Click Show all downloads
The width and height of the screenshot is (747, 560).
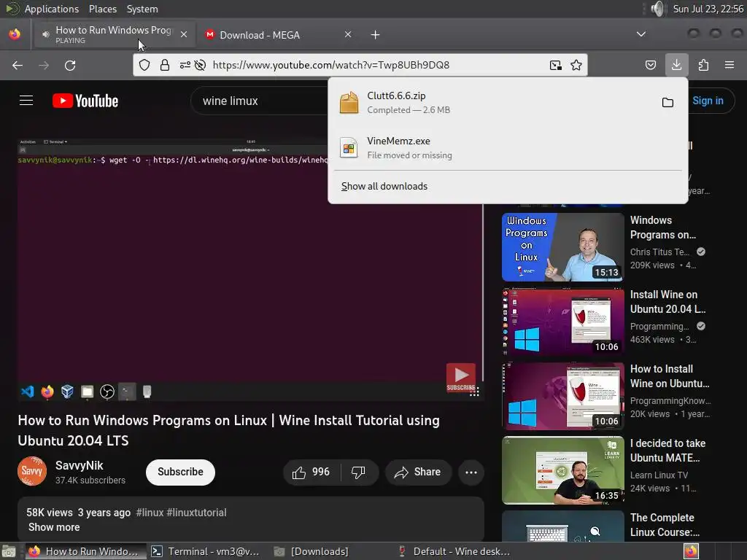click(x=384, y=186)
